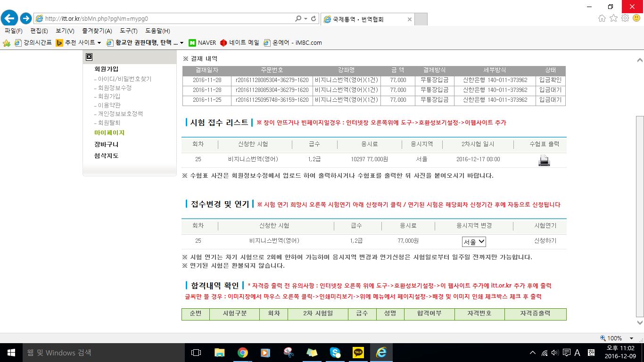Click the printer icon to print exam ticket
Viewport: 644px width, 362px height.
(x=544, y=160)
